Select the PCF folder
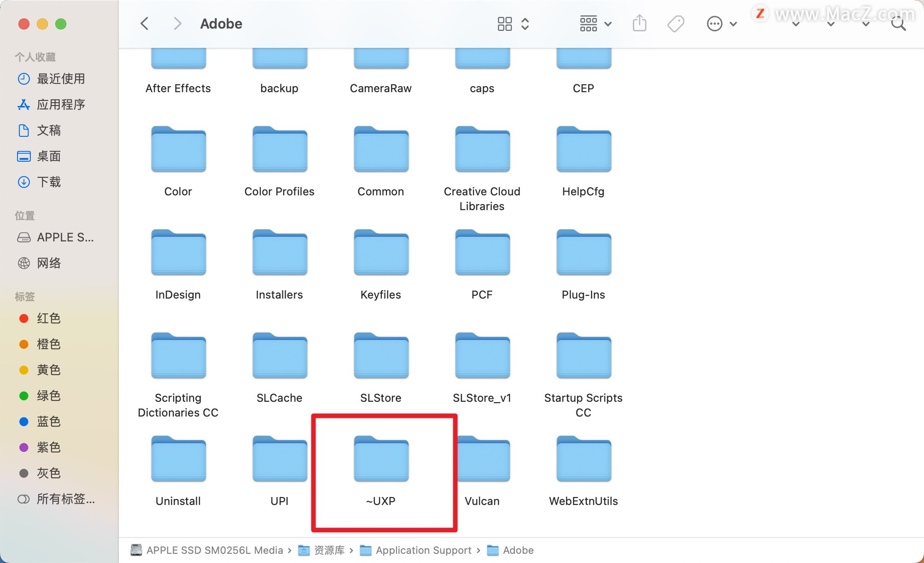The width and height of the screenshot is (924, 563). [482, 265]
